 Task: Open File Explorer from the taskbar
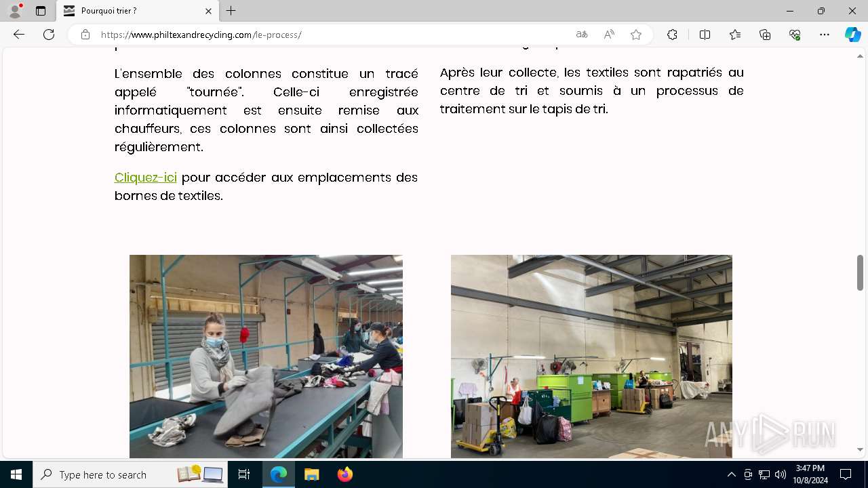pyautogui.click(x=311, y=474)
